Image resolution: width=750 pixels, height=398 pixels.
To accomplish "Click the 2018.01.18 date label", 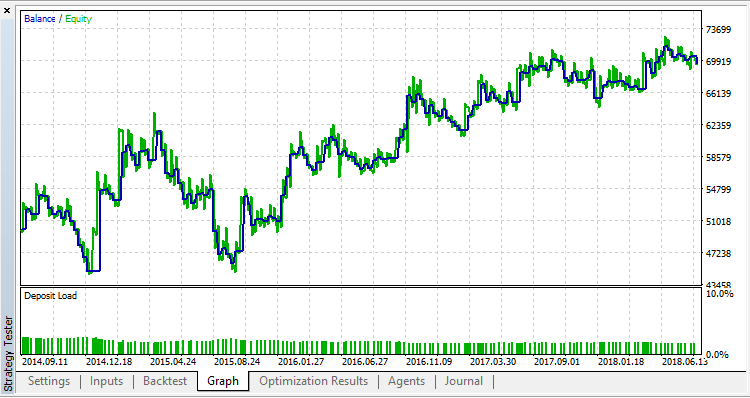I will (x=622, y=361).
